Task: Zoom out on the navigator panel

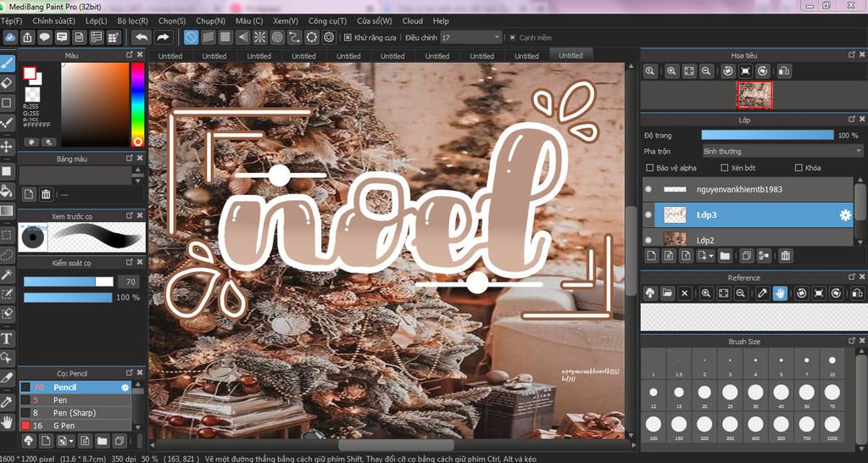Action: click(706, 71)
